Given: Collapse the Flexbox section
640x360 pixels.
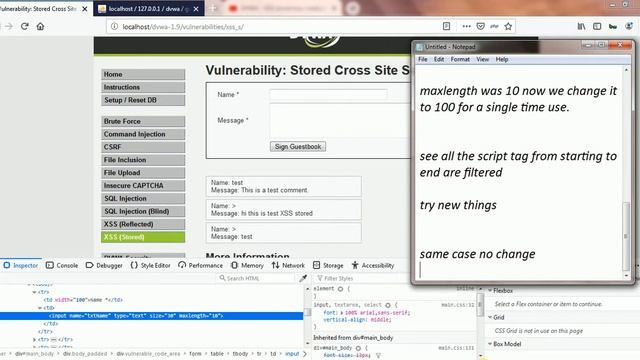Looking at the screenshot, I should (490, 291).
